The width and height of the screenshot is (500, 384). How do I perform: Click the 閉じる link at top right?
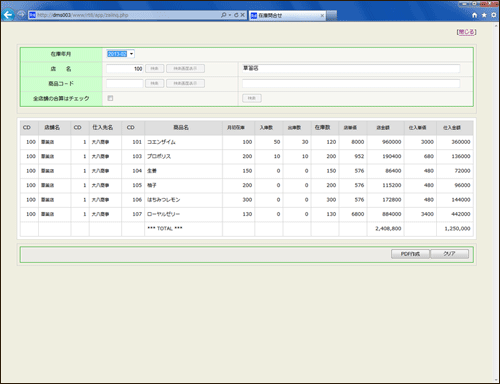466,32
